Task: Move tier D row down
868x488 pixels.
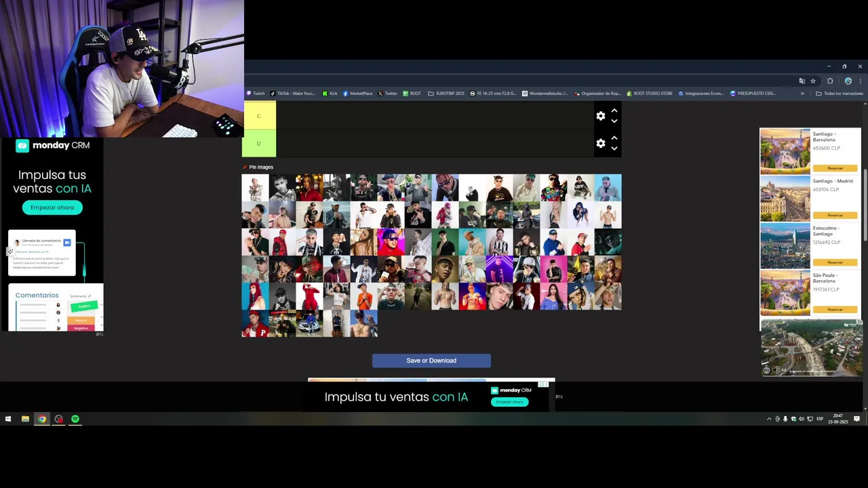Action: [614, 148]
